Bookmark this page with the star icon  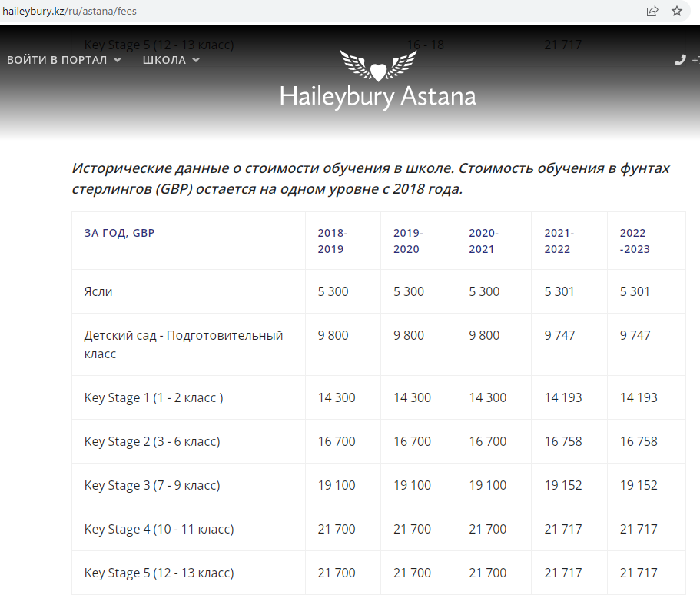pos(677,11)
